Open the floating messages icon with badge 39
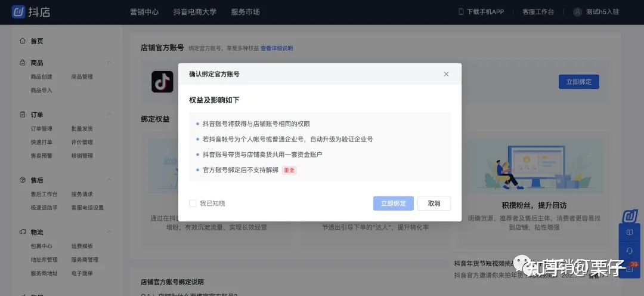 630,269
